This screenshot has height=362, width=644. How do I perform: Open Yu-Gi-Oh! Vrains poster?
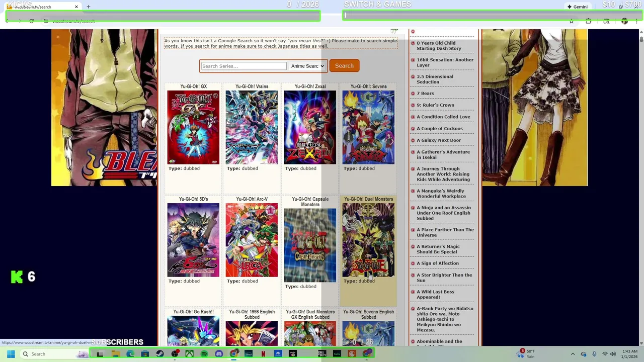pyautogui.click(x=252, y=127)
